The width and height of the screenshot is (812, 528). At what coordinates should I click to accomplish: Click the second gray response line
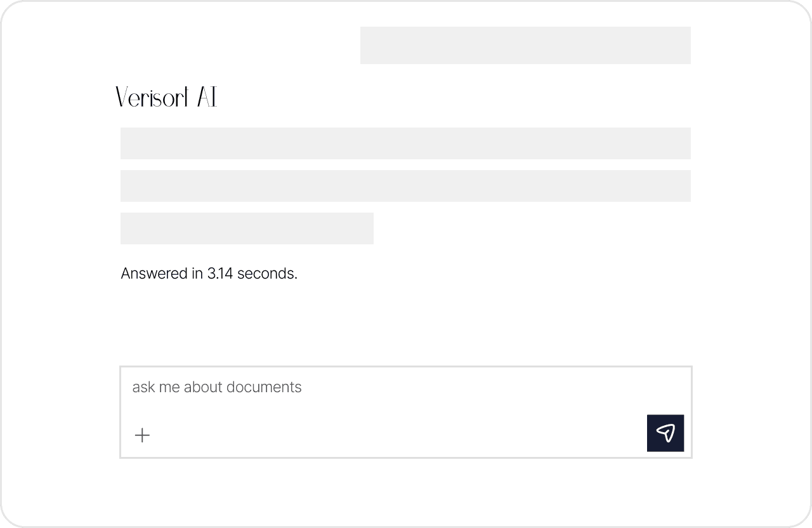point(405,186)
